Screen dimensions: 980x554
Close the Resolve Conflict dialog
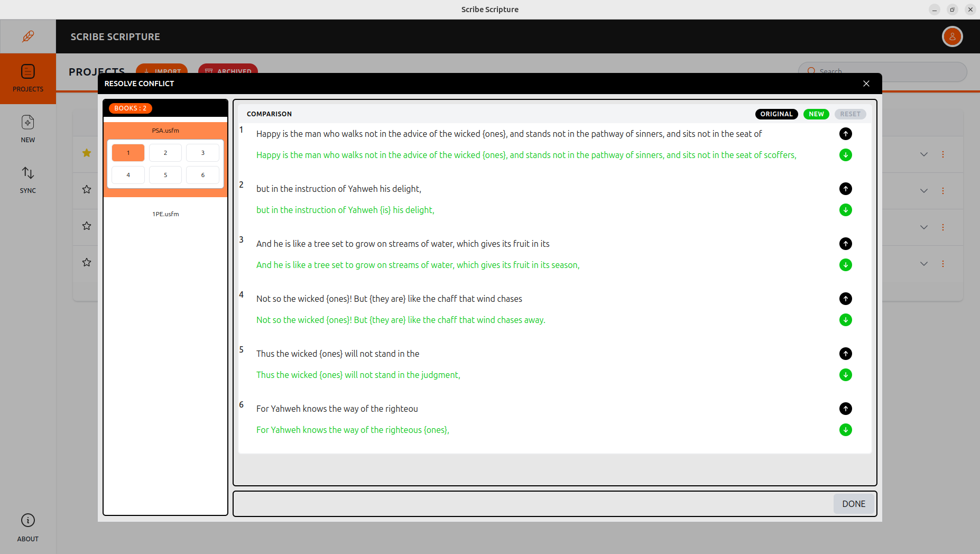click(x=866, y=84)
